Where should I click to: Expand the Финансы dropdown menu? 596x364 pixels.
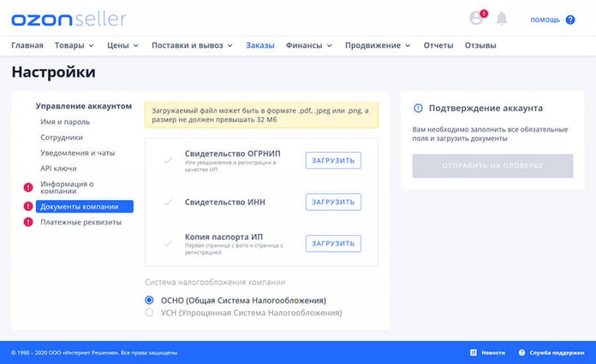[308, 45]
